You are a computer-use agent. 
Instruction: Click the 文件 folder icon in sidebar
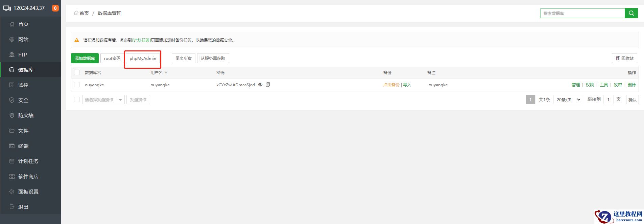(12, 131)
